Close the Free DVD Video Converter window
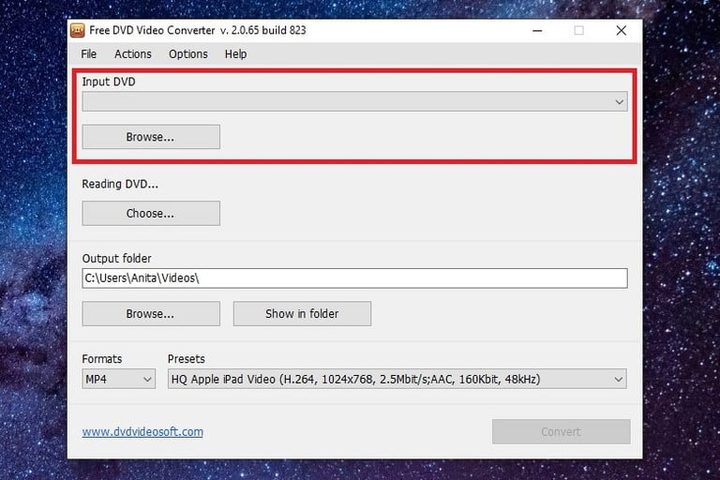The height and width of the screenshot is (480, 720). tap(621, 30)
